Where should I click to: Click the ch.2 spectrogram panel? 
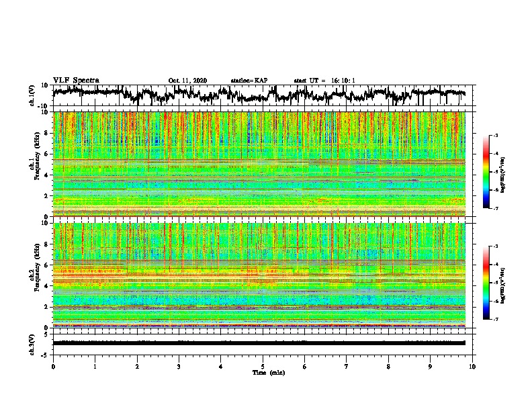259,275
